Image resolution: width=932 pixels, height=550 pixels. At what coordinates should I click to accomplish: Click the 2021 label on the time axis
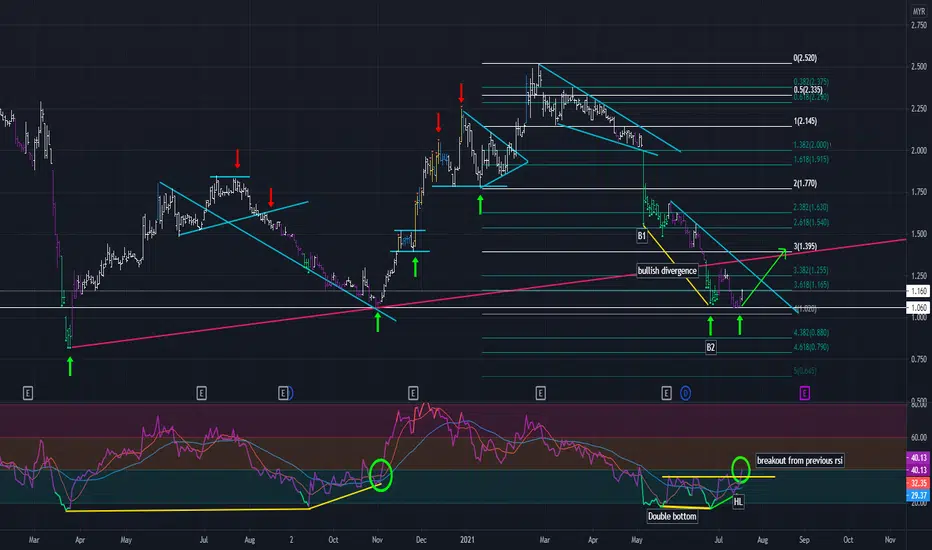pos(467,540)
